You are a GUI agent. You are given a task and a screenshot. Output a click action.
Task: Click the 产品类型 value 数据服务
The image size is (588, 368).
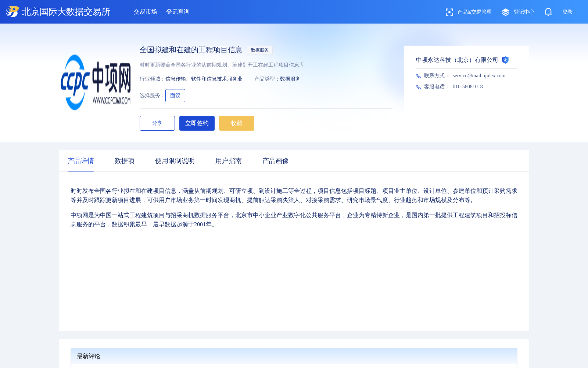click(x=290, y=79)
